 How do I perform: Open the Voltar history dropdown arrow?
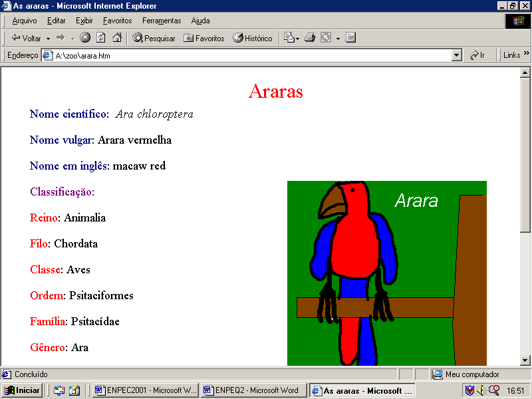(x=48, y=39)
